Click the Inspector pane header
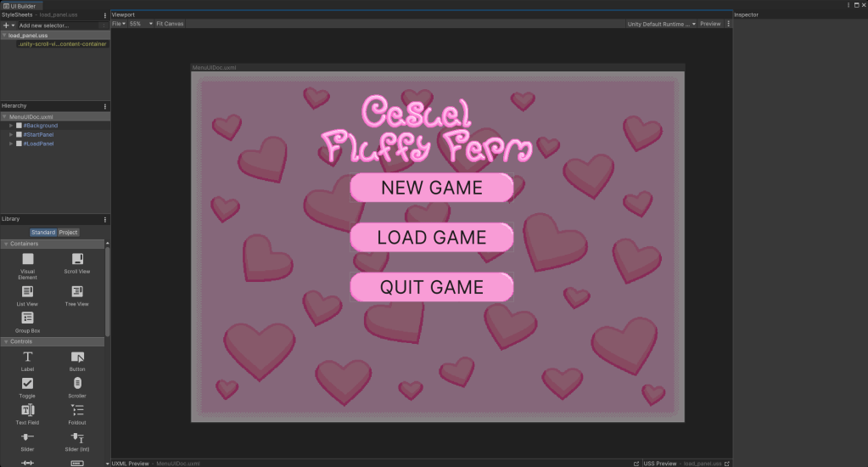The width and height of the screenshot is (868, 467). [746, 15]
